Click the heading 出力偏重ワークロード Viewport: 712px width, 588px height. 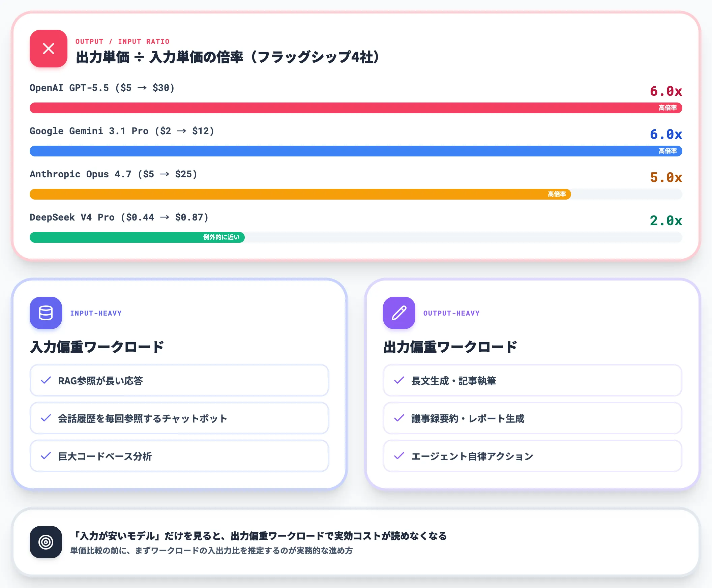(x=450, y=347)
